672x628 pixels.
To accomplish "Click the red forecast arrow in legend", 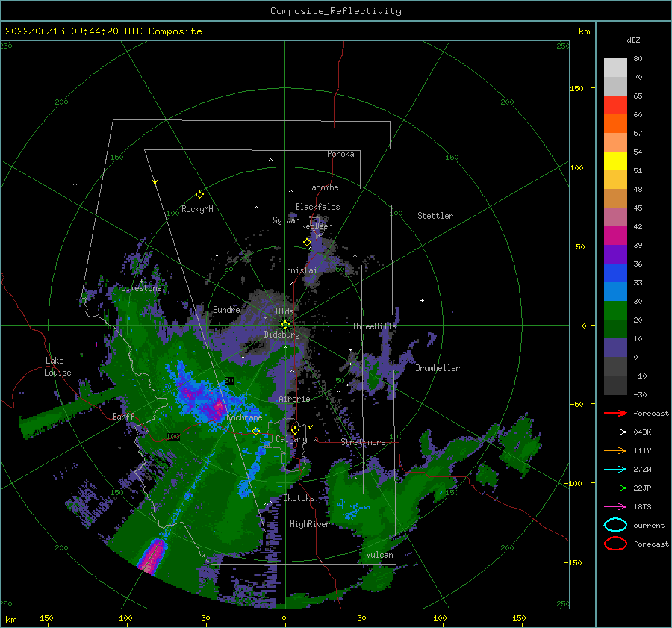I will [615, 413].
